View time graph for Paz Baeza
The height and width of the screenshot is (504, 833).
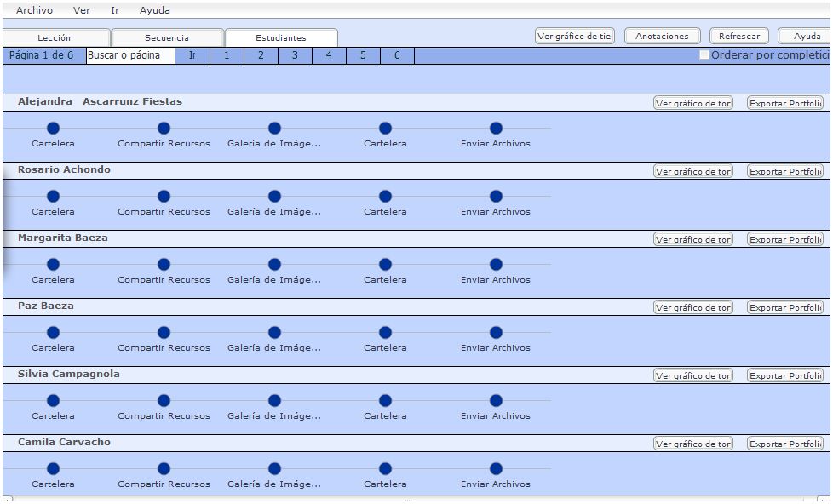point(692,307)
